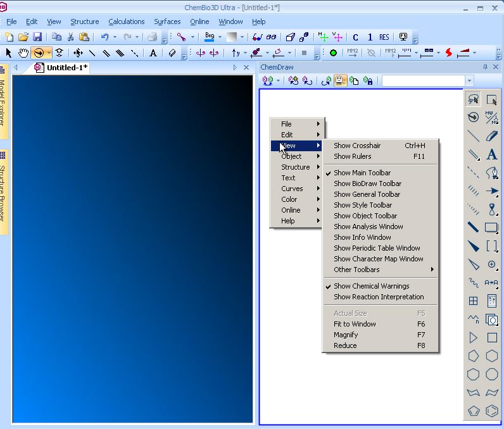The height and width of the screenshot is (429, 504).
Task: Open the Calculations menu
Action: point(127,22)
